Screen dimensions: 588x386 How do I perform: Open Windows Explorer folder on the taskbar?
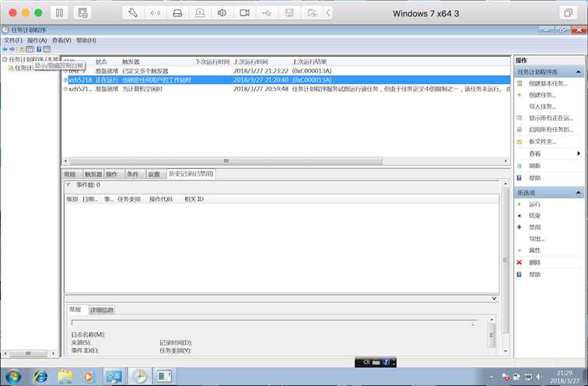[65, 376]
